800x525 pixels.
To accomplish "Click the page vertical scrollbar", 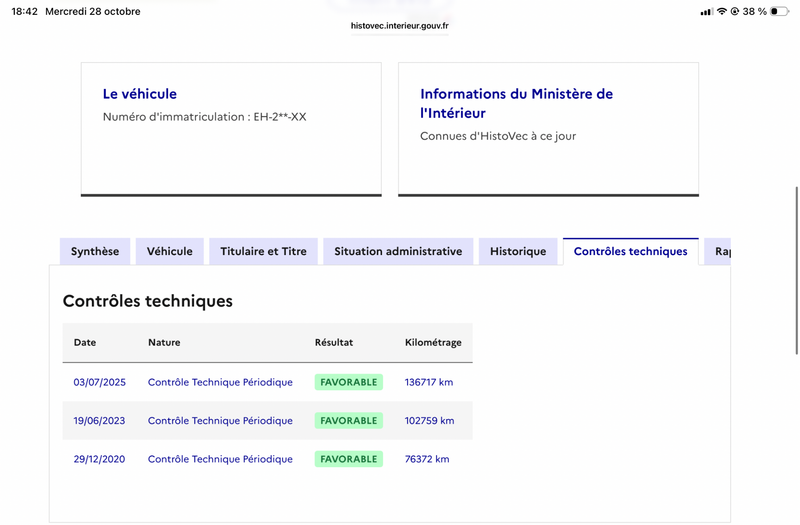I will [x=796, y=270].
